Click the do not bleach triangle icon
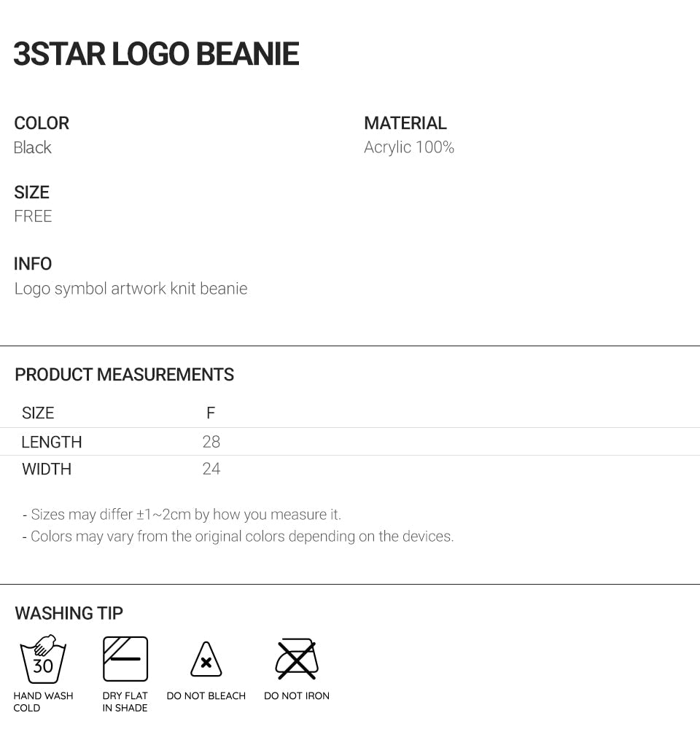700x729 pixels. click(x=206, y=660)
